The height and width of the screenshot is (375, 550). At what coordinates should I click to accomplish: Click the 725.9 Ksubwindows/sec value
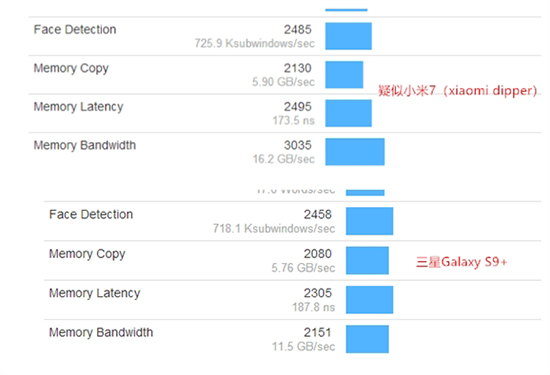pos(255,43)
